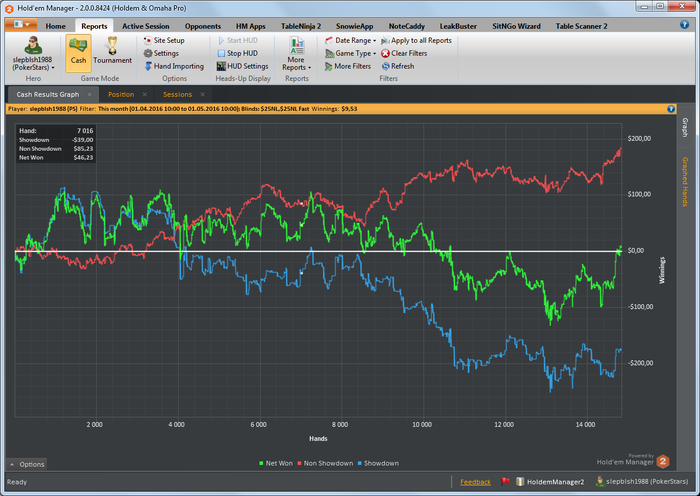
Task: Open the slepblsh1988 (PokerStars) hero dropdown
Action: point(33,63)
